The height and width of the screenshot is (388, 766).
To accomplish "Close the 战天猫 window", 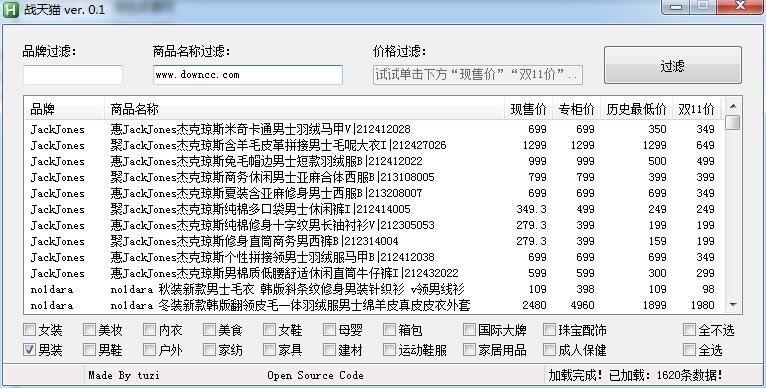I will point(740,6).
